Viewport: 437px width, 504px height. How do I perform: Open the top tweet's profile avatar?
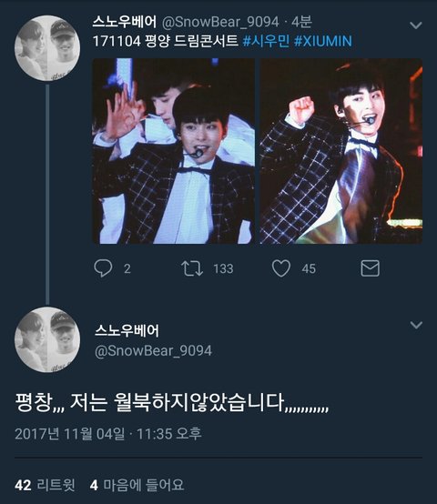click(47, 48)
